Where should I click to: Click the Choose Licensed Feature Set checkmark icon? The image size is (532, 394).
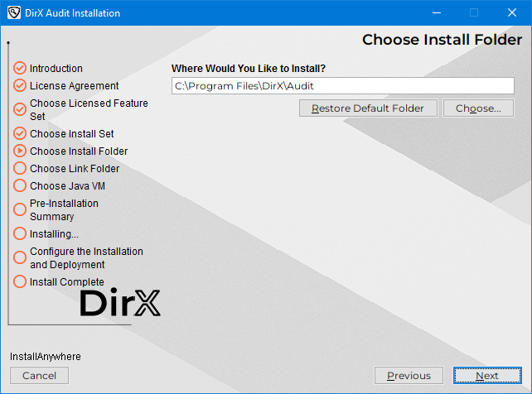[x=20, y=109]
